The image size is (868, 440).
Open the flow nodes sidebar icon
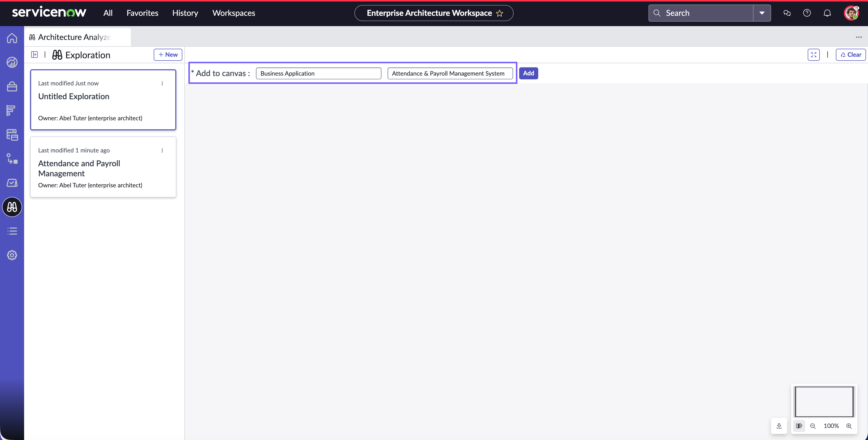12,159
